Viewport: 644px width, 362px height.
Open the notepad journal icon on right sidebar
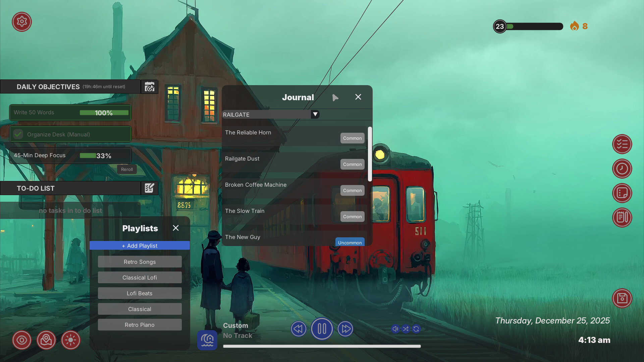pyautogui.click(x=622, y=218)
